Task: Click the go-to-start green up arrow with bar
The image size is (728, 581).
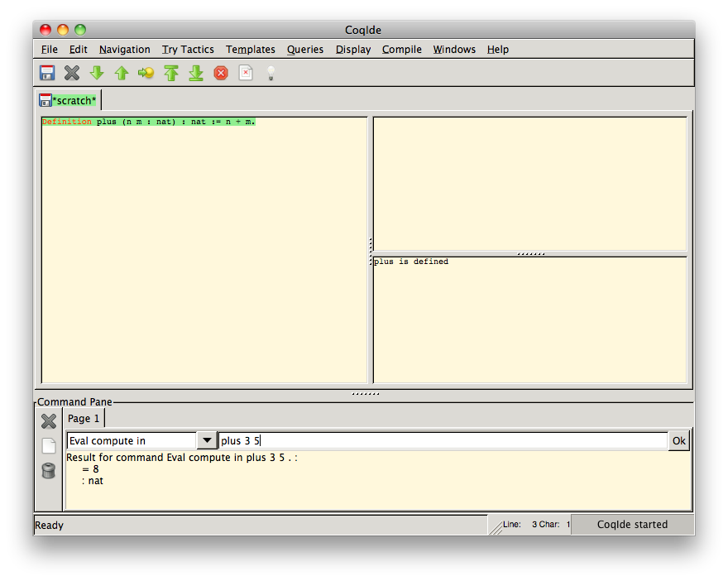Action: pos(171,73)
